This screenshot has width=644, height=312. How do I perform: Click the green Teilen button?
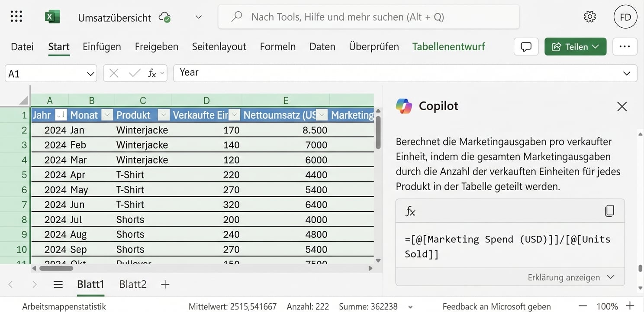pos(575,46)
